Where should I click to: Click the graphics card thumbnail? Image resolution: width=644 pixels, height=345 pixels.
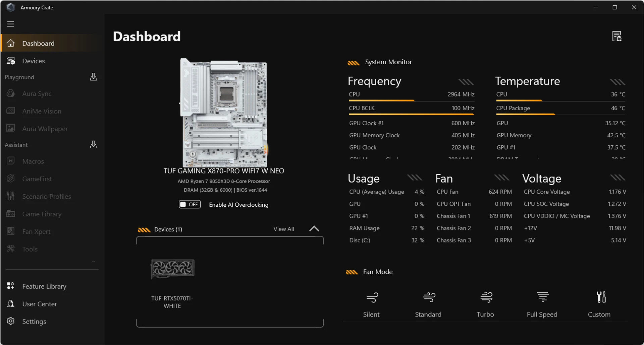(x=172, y=269)
